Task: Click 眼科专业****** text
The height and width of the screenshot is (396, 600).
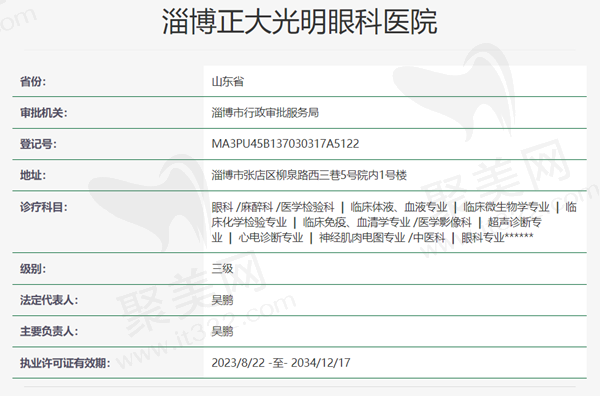Action: click(497, 238)
